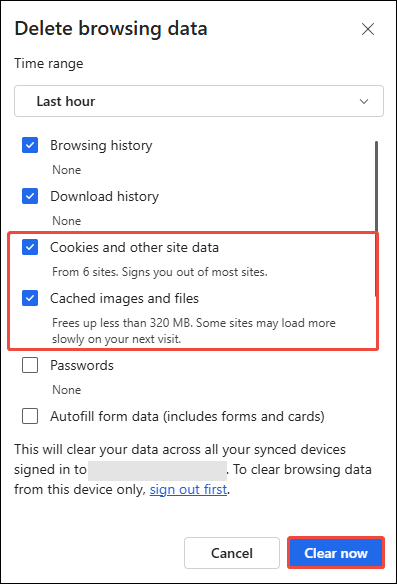Expand the Last hour chevron arrow

[x=364, y=101]
